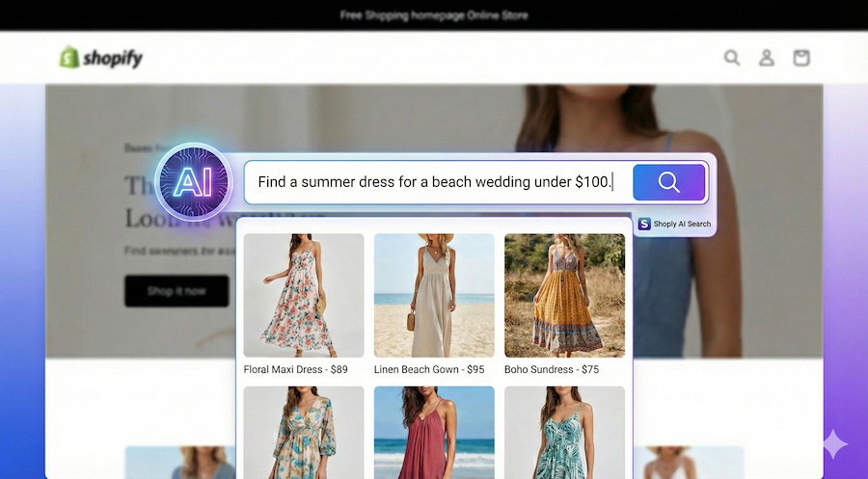Open the Linen Beach Gown product image

(x=434, y=295)
